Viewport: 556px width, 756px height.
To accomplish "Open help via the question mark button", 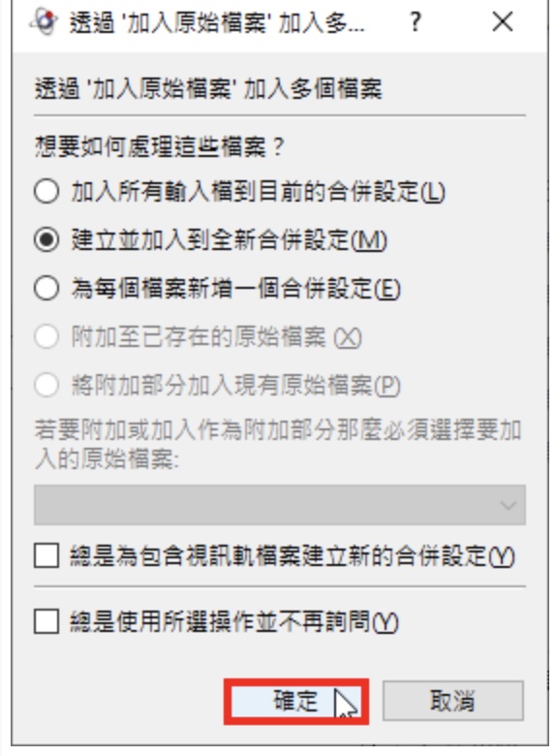I will click(415, 21).
